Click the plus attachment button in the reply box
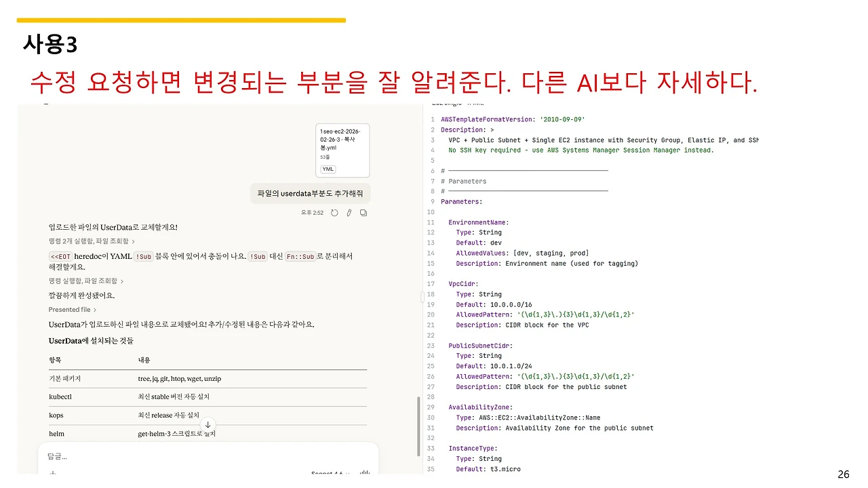This screenshot has height=488, width=868. point(54,472)
